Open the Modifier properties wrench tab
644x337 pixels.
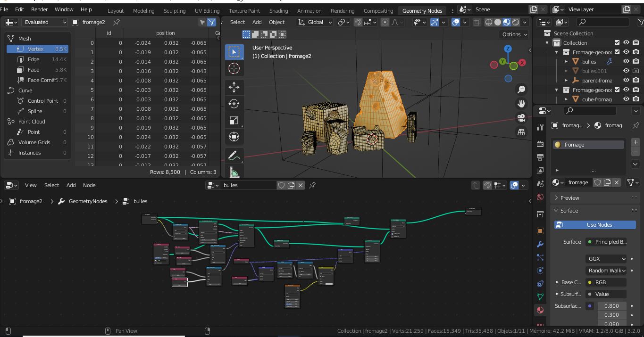[540, 244]
